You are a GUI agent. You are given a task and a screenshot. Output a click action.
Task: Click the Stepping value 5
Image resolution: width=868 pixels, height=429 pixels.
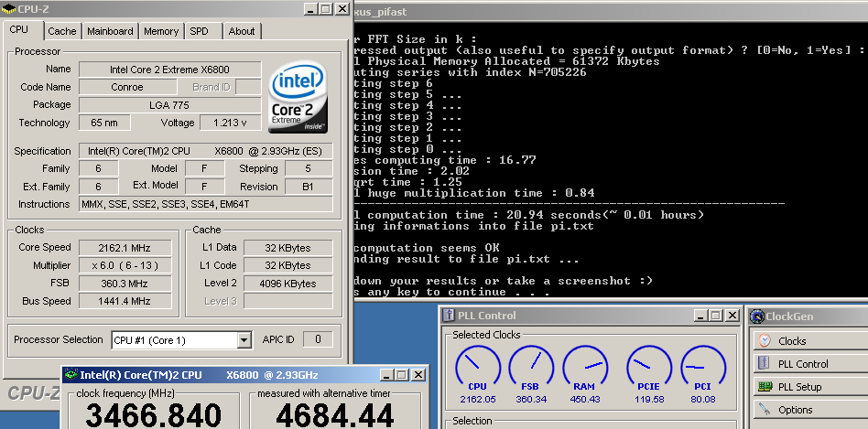point(309,168)
